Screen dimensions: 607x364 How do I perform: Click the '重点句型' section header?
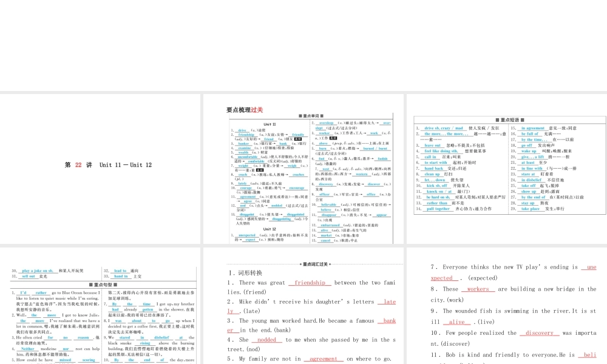click(x=103, y=285)
